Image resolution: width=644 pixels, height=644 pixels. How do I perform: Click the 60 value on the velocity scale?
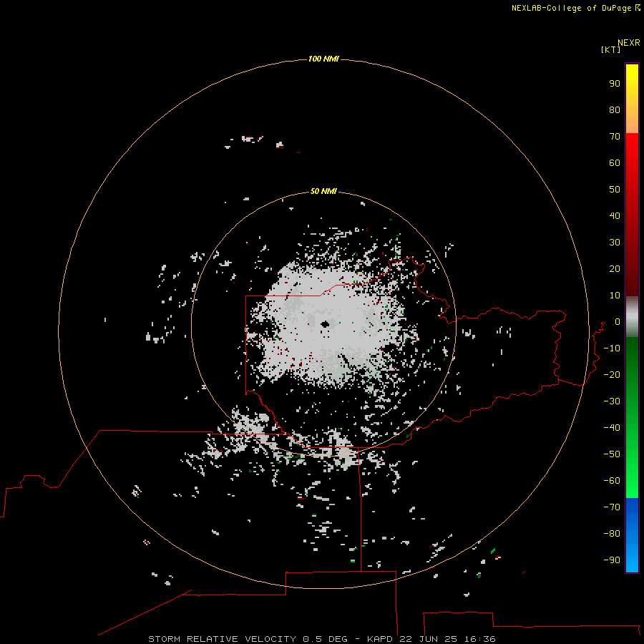[x=615, y=163]
